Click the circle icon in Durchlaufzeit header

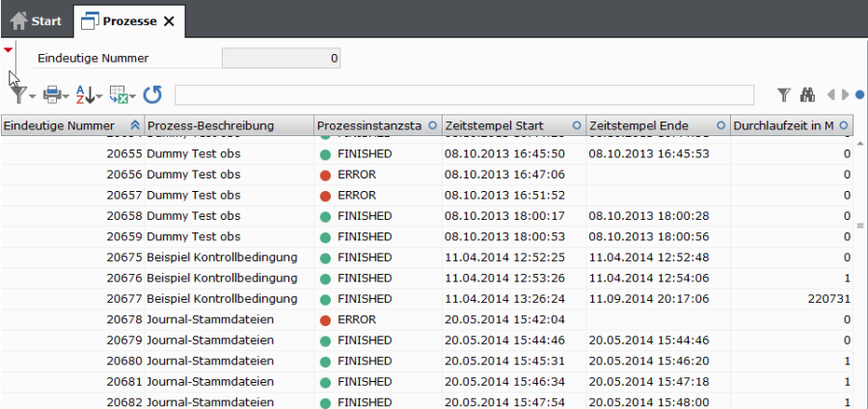[844, 125]
